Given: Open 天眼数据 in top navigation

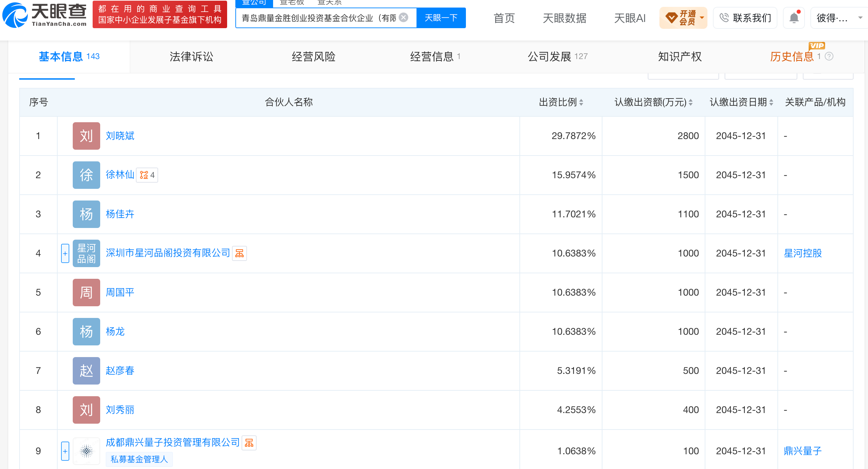Looking at the screenshot, I should (564, 18).
